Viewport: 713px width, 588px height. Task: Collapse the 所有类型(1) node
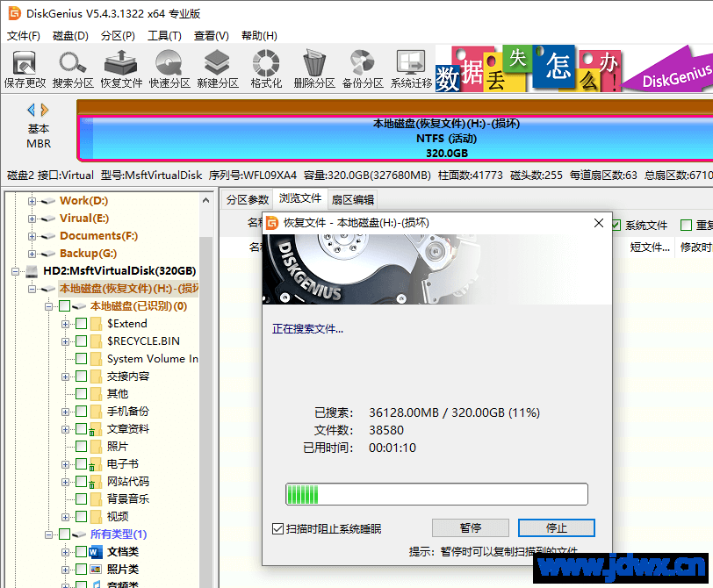pos(48,534)
